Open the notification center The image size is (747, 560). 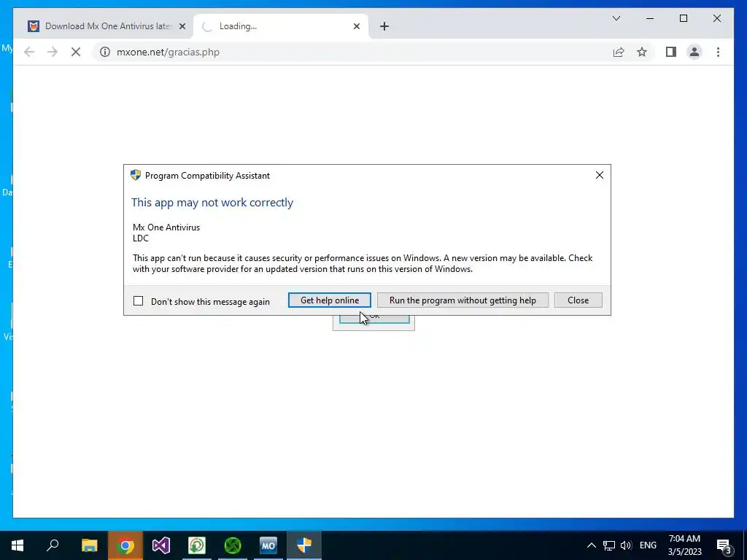coord(724,545)
